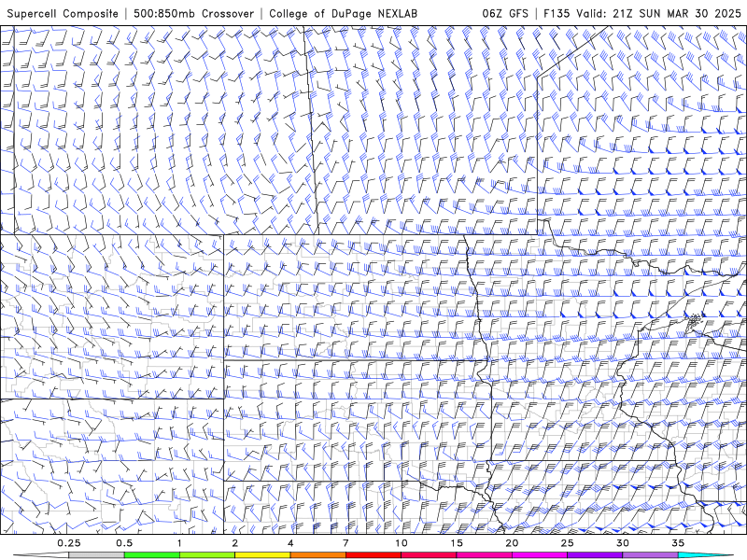Click the cyan arrow end of color bar

pos(706,555)
